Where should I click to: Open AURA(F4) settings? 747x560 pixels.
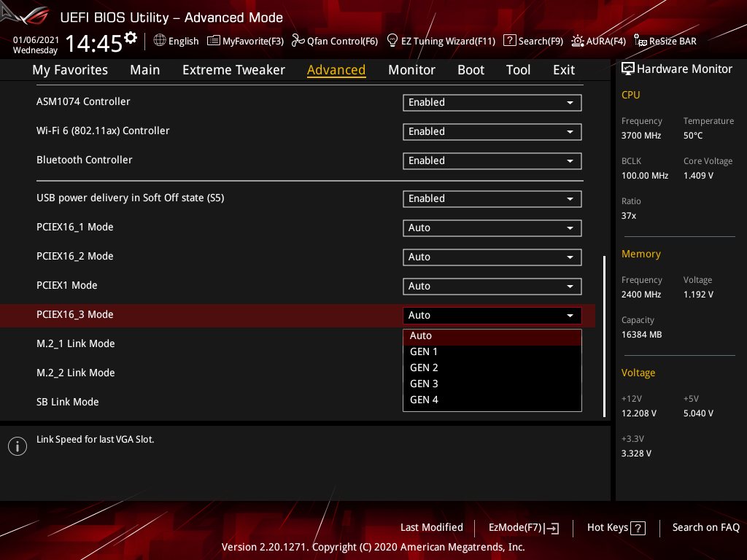598,41
